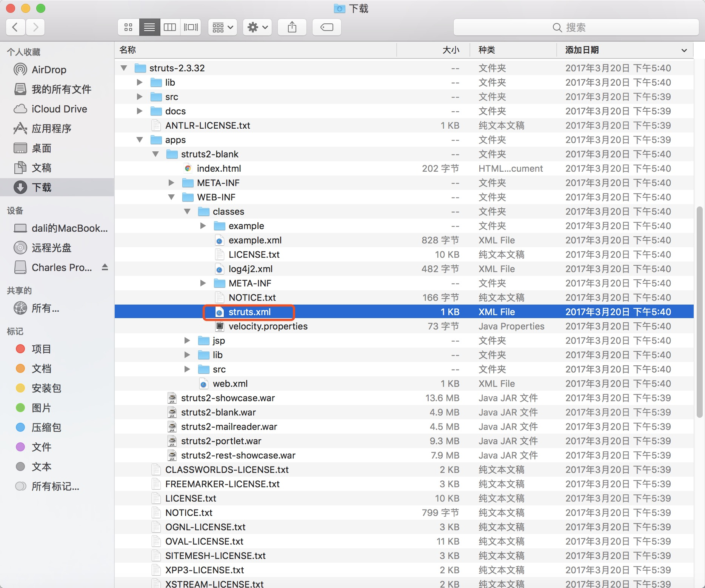Select the SITEMESH-LICENSE.txt file
The height and width of the screenshot is (588, 705).
pos(404,556)
